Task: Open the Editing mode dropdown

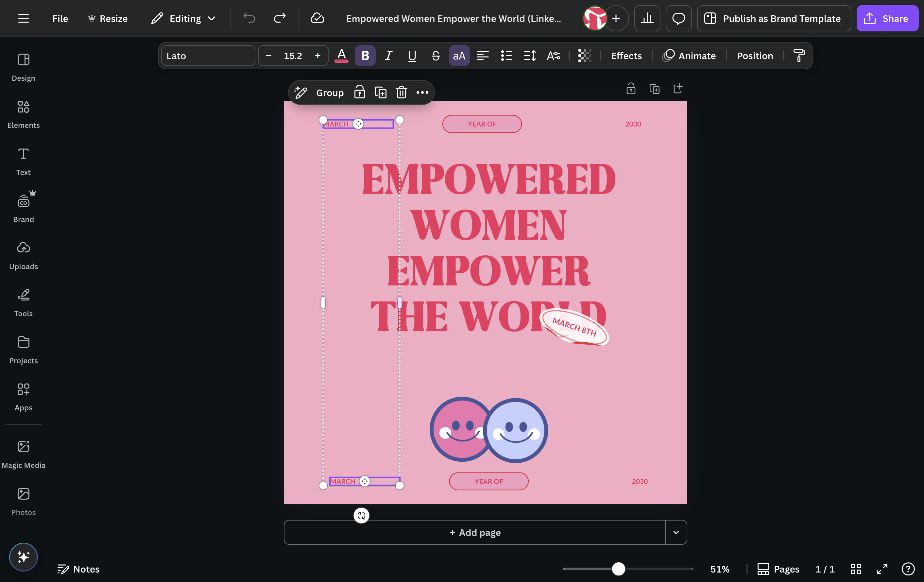Action: point(183,18)
